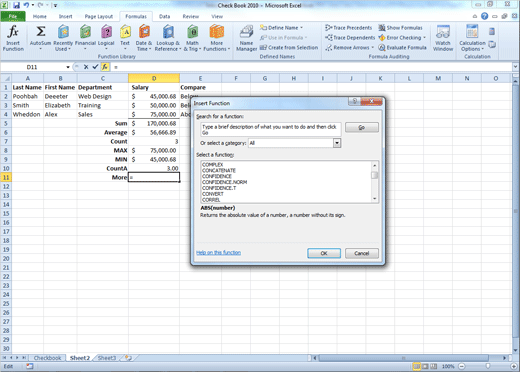The image size is (520, 372).
Task: Open the AutoSum function menu
Action: pyautogui.click(x=40, y=38)
